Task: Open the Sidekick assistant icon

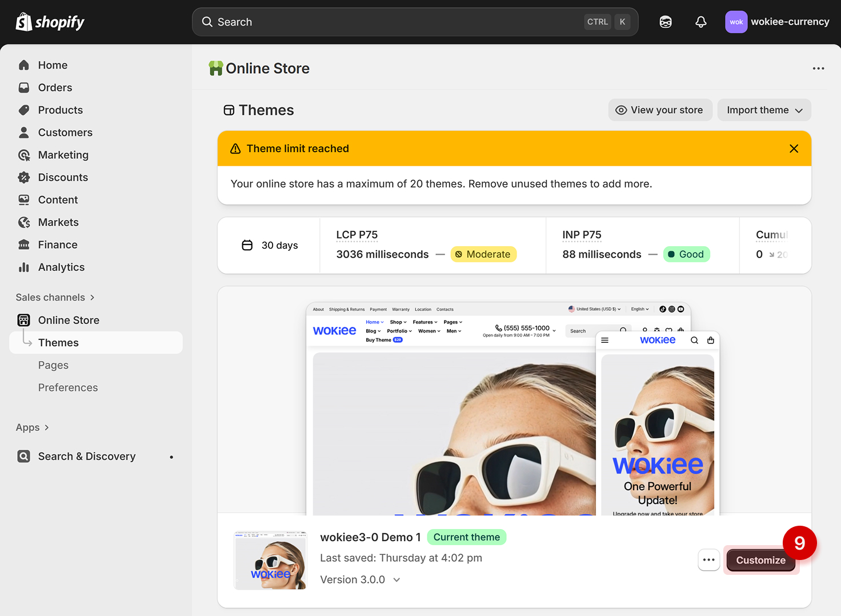Action: click(x=666, y=22)
